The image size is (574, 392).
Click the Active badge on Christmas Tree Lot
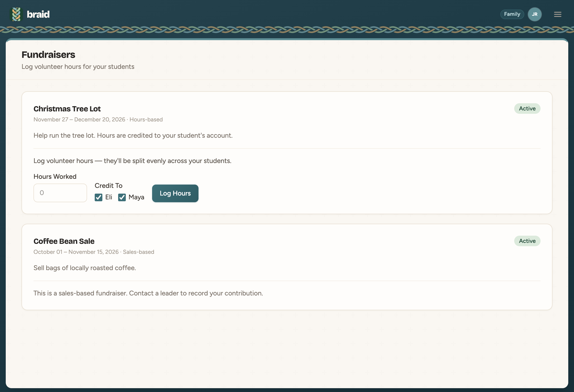(527, 108)
